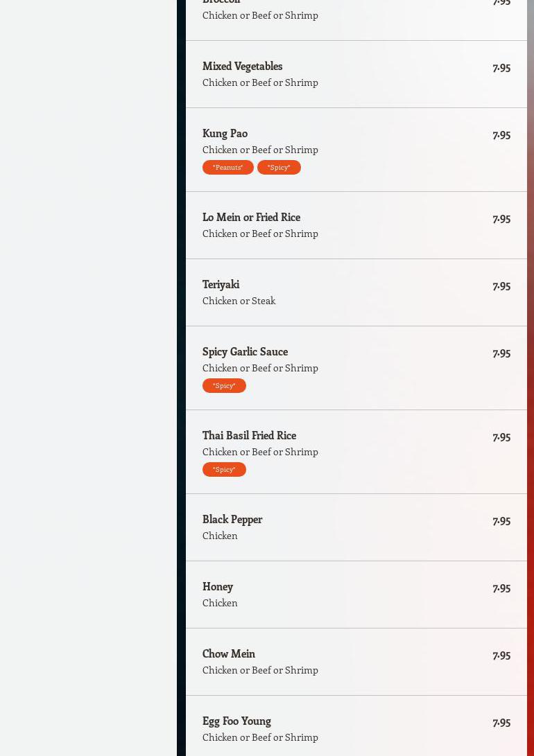Viewport: 534px width, 756px height.
Task: Select the Spicy Garlic Sauce title
Action: tap(245, 351)
